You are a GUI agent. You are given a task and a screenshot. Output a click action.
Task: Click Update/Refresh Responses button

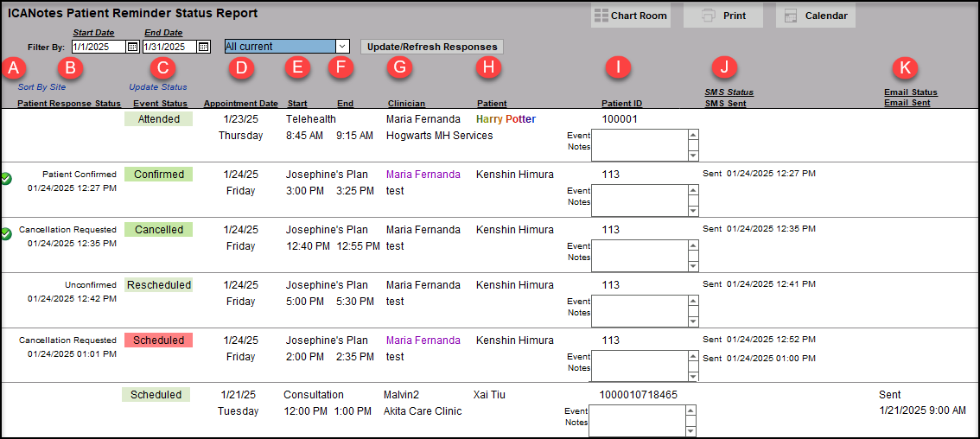(431, 47)
